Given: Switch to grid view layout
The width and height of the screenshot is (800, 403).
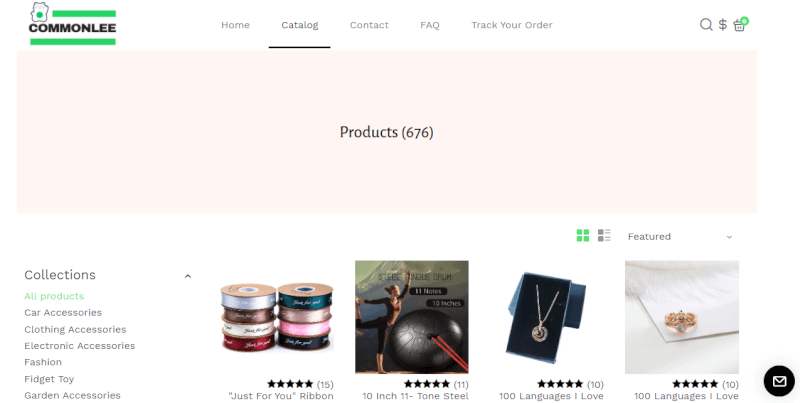Looking at the screenshot, I should [583, 235].
